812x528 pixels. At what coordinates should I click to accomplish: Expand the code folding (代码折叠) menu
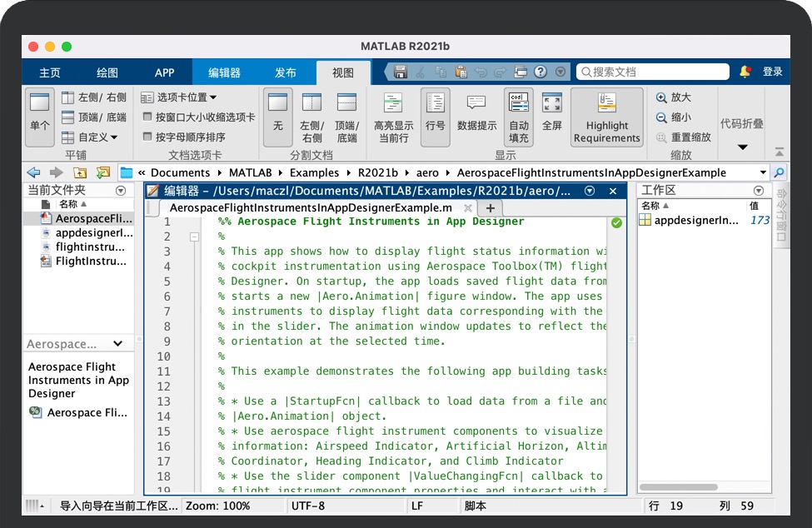click(x=742, y=147)
